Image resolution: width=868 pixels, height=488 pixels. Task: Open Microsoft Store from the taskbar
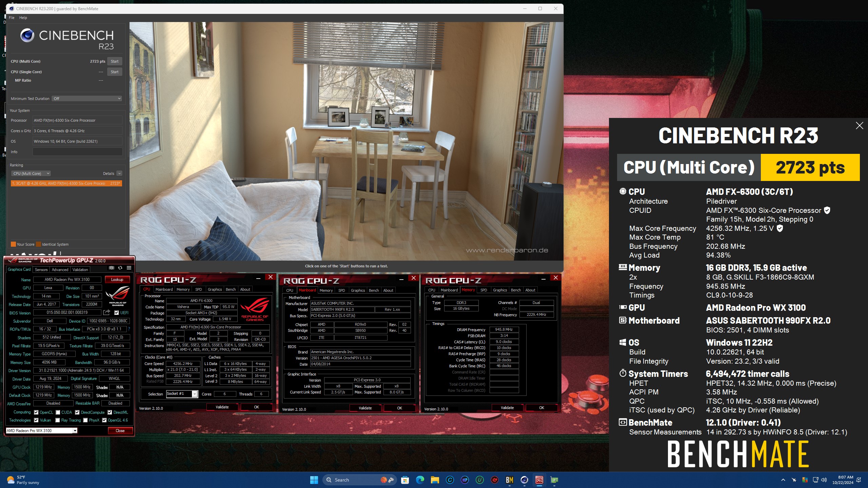tap(405, 480)
